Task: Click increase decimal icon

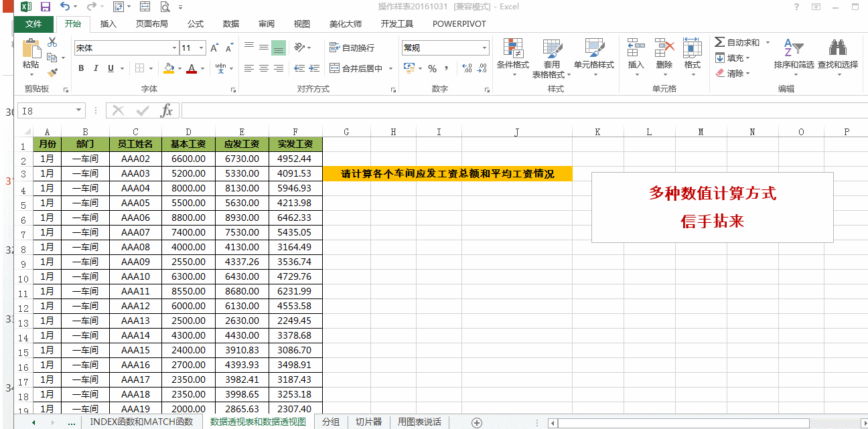Action: [x=467, y=68]
